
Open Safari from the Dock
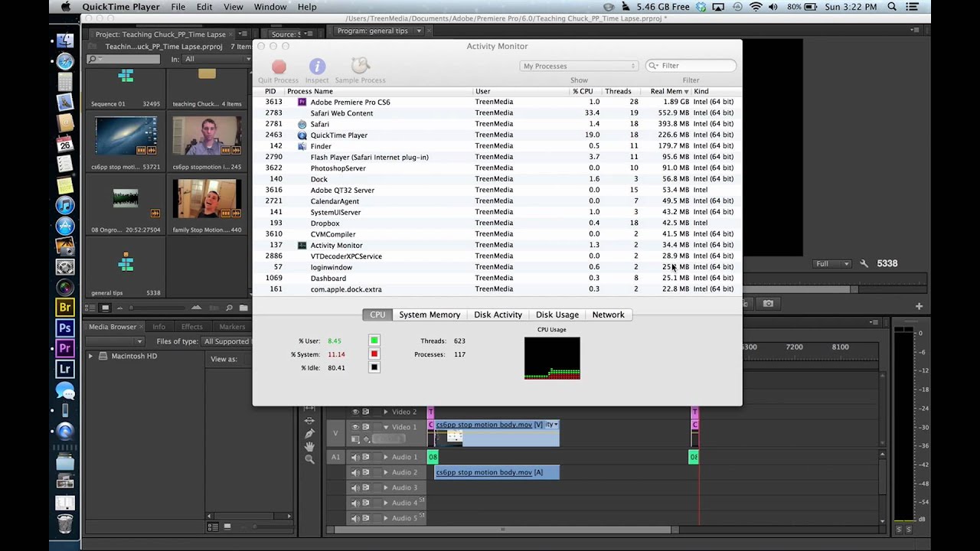[65, 62]
